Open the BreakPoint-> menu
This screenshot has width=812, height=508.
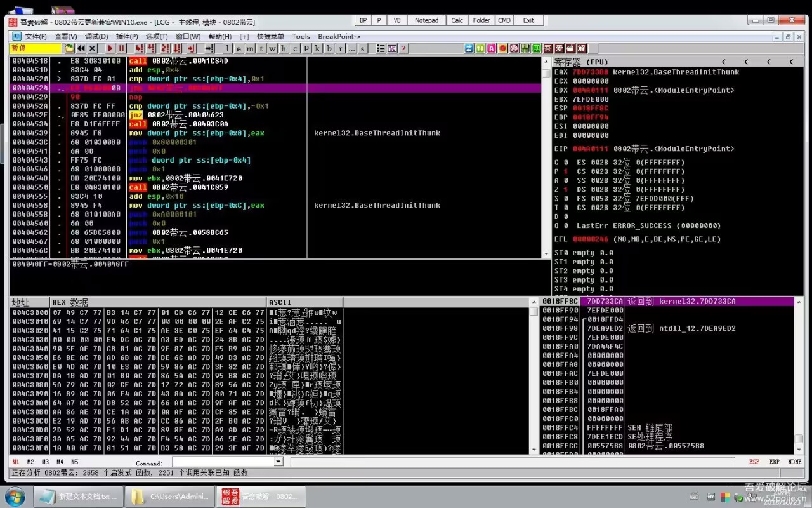coord(339,36)
